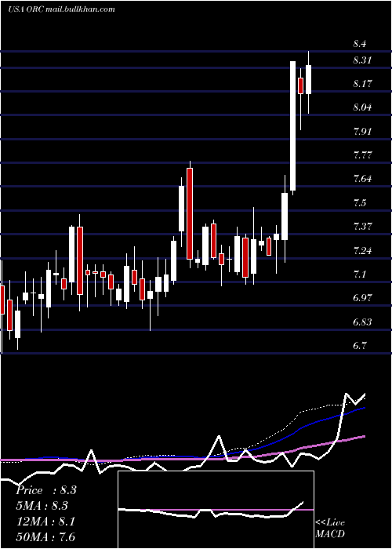
Task: Click the 7.24 price axis label
Action: [x=362, y=251]
